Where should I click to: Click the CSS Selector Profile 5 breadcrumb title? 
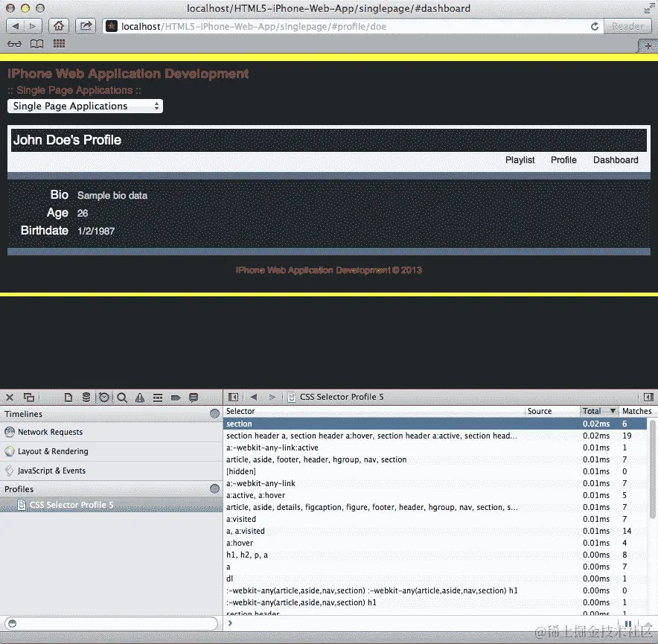point(342,397)
